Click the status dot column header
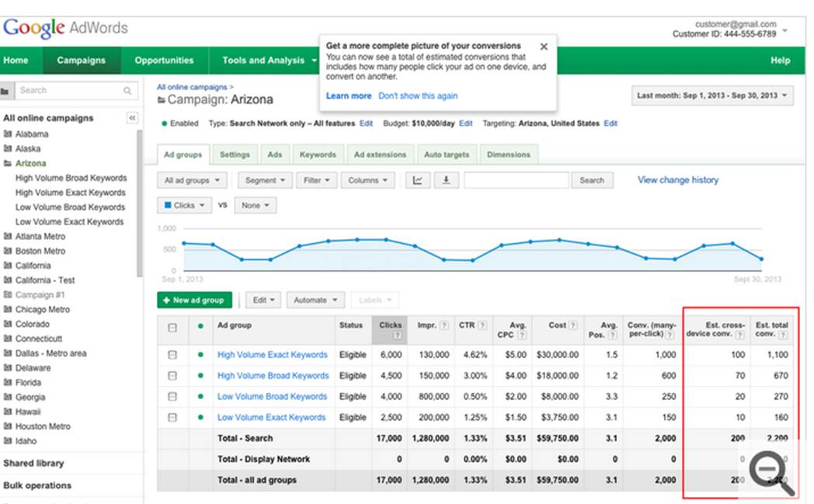Screen dimensions: 814x504 tap(200, 326)
